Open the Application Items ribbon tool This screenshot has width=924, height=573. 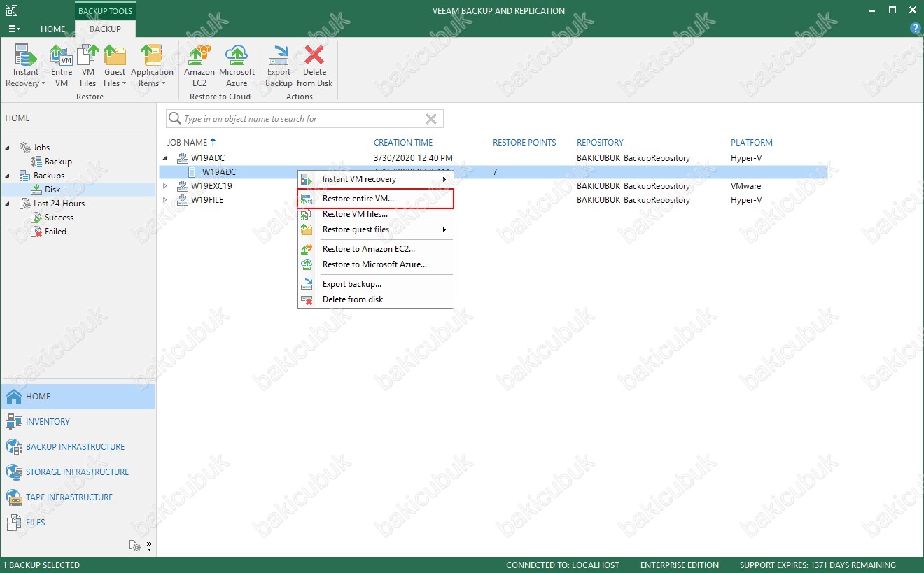click(x=152, y=66)
